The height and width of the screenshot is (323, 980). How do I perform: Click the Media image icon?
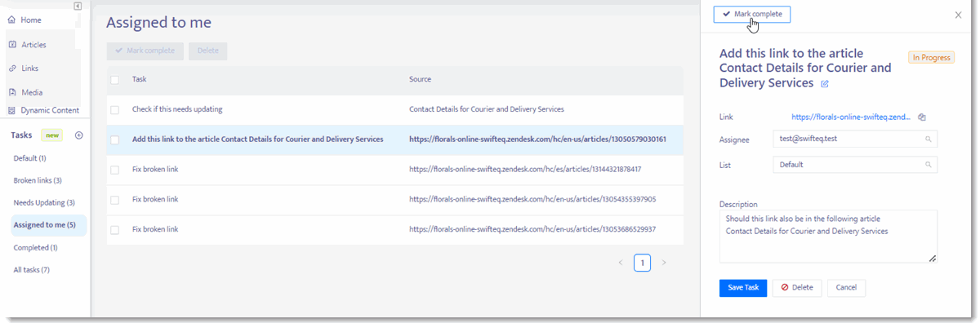click(x=12, y=92)
